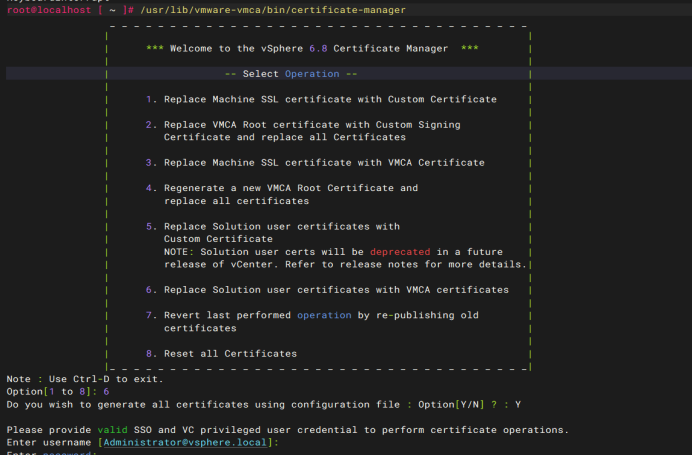Click the blue word operation in option 7
The width and height of the screenshot is (692, 455).
point(324,315)
